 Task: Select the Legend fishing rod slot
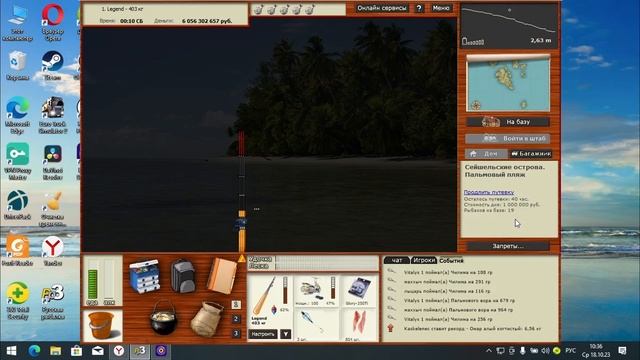[x=269, y=301]
